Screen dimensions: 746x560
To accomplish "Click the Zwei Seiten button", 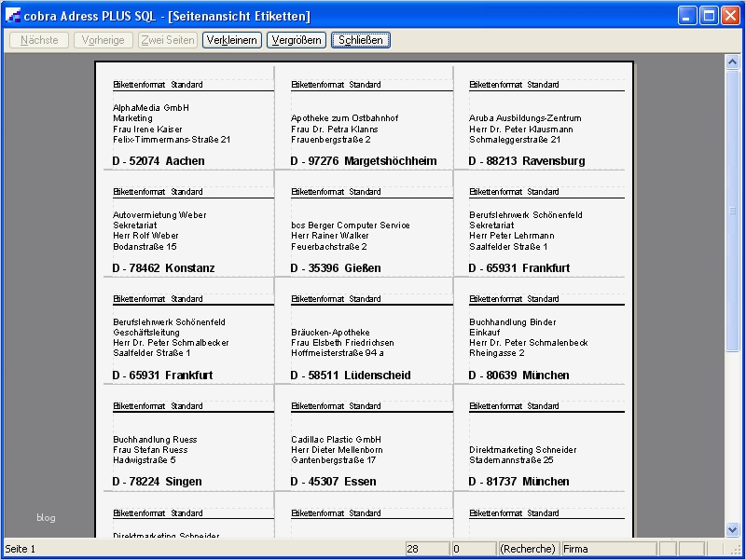I will point(168,40).
